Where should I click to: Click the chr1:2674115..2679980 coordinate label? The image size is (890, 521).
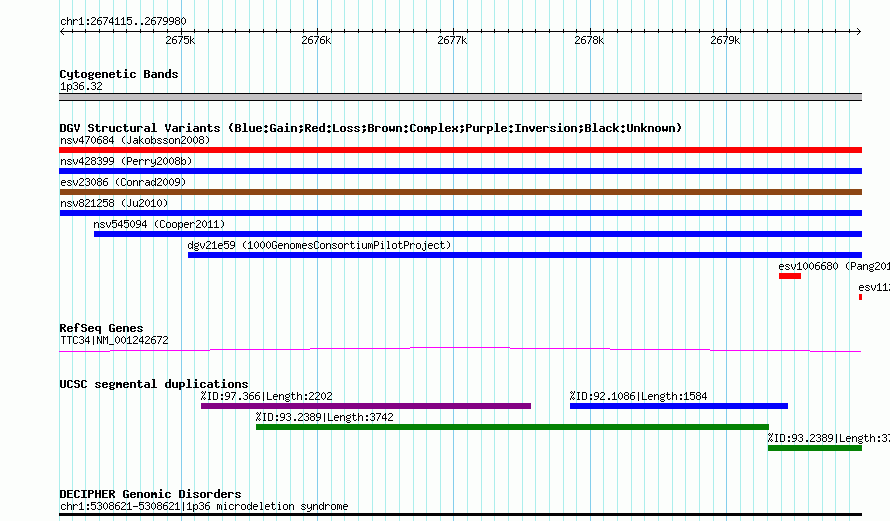(x=123, y=21)
